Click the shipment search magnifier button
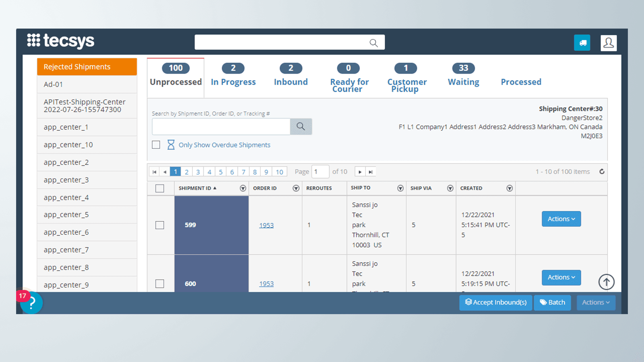The image size is (644, 362). point(301,126)
